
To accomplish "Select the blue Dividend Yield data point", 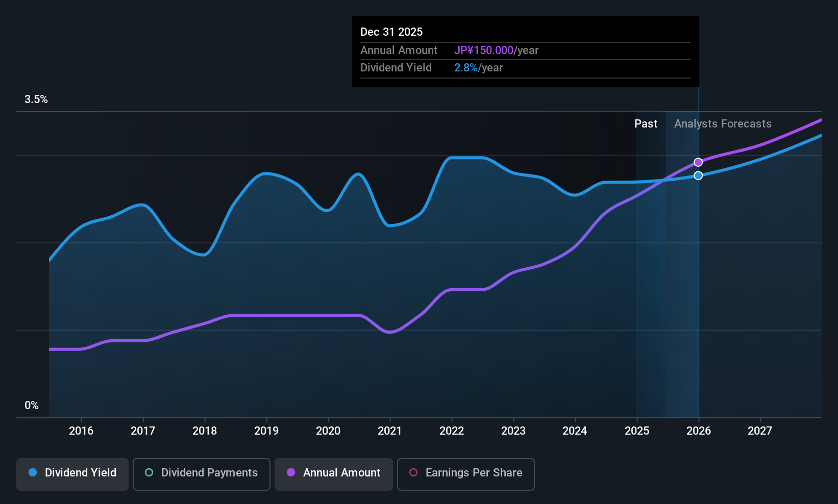I will (698, 175).
